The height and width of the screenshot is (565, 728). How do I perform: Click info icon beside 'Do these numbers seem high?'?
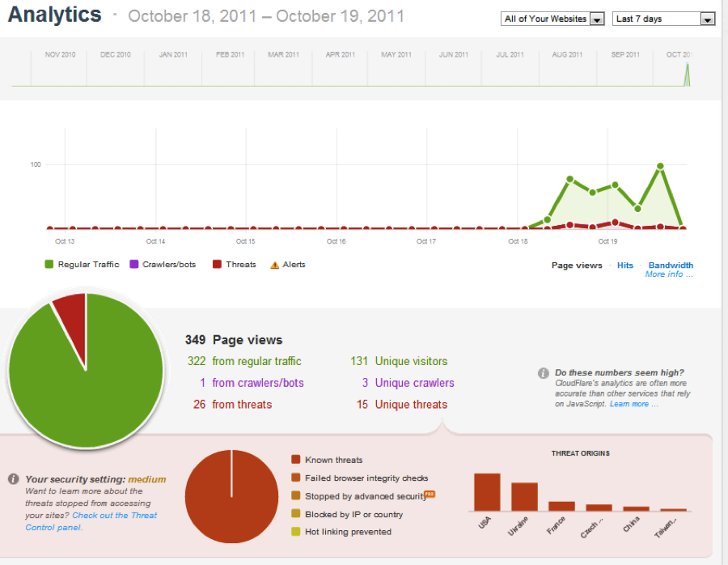[x=543, y=372]
